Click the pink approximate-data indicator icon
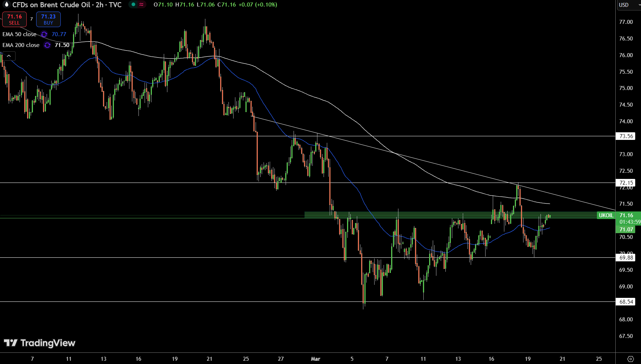The width and height of the screenshot is (641, 364). pos(141,5)
